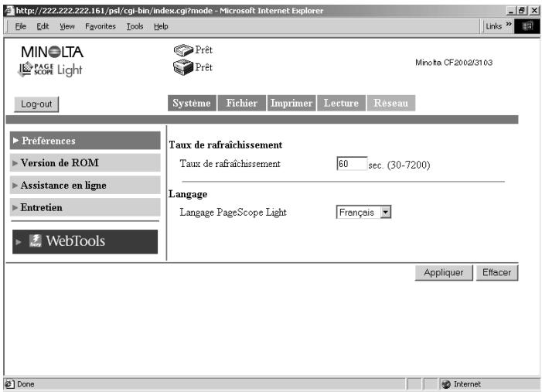Click the upper Prêt status text
This screenshot has width=542, height=392.
coord(203,49)
